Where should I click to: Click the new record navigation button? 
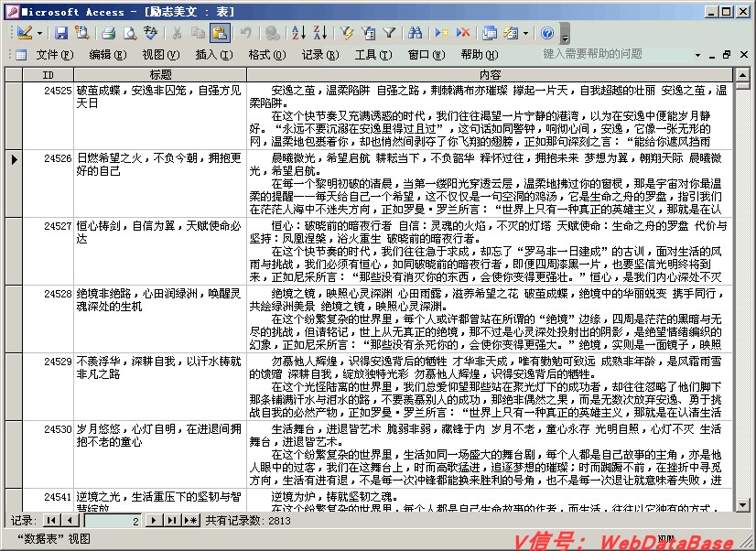191,521
